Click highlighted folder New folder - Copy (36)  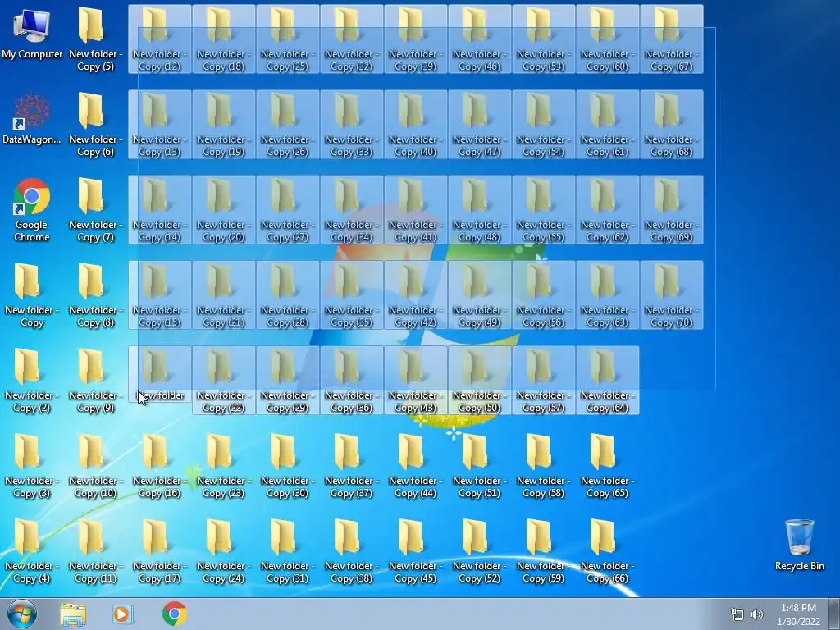click(x=351, y=380)
